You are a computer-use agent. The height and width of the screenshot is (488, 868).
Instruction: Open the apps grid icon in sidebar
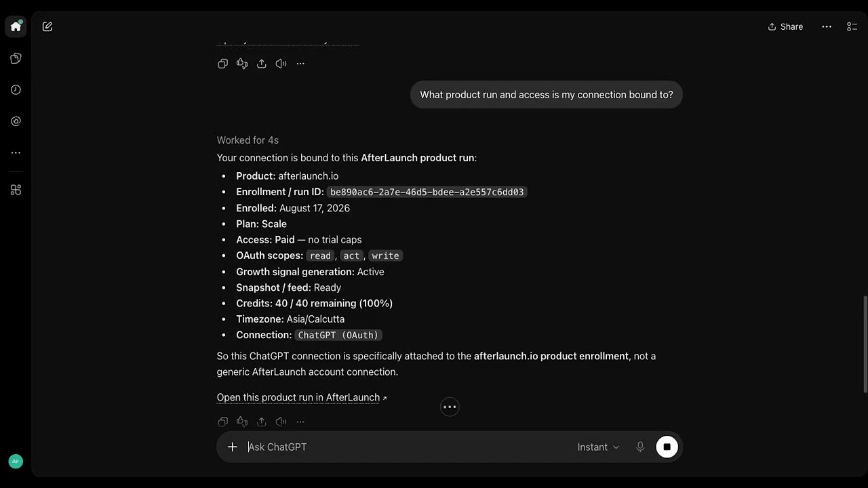pos(16,190)
